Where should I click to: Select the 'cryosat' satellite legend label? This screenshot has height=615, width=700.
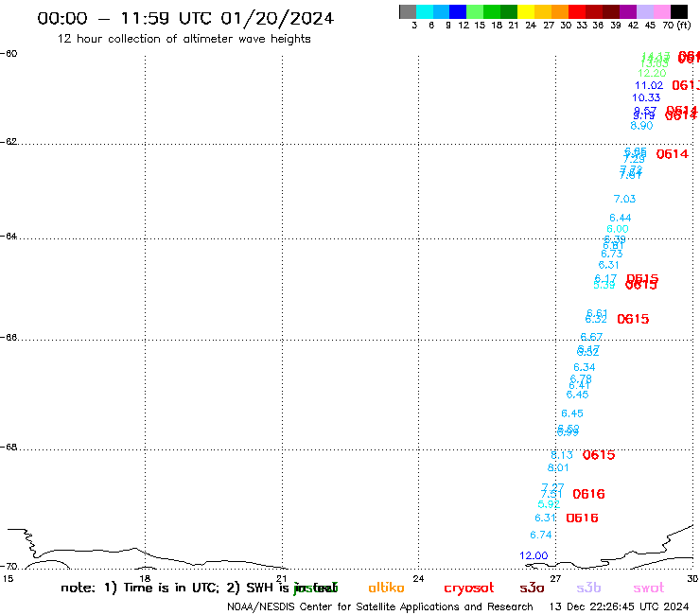point(469,588)
